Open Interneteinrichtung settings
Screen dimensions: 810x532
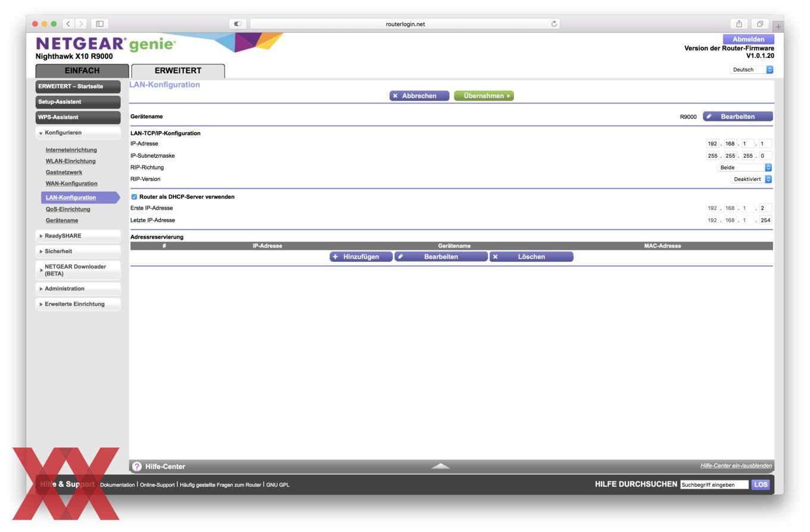[71, 150]
